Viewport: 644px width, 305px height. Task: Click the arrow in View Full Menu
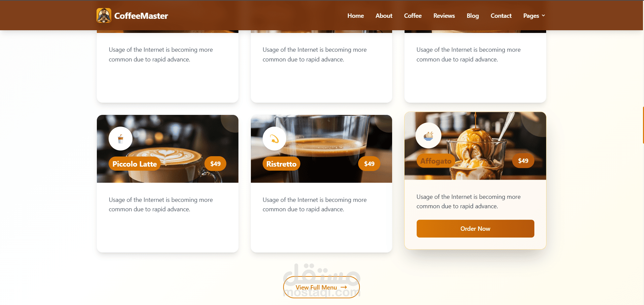344,287
